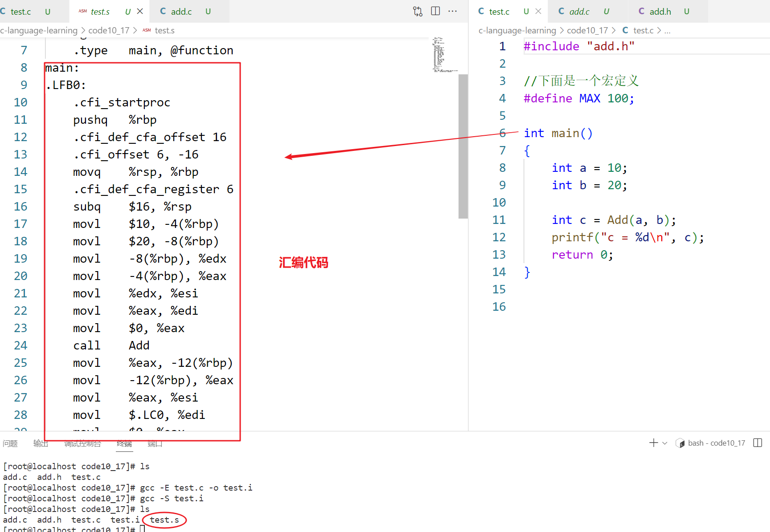
Task: Open the 输出 (Output) panel tab
Action: point(41,443)
